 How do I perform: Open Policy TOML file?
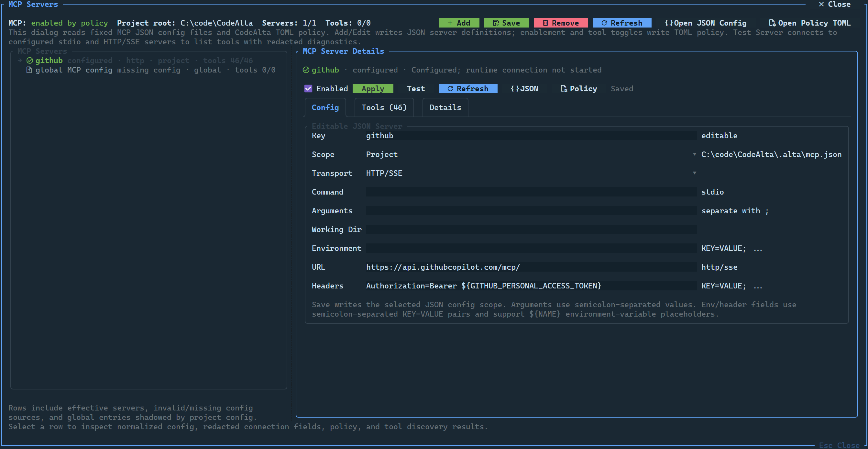810,23
